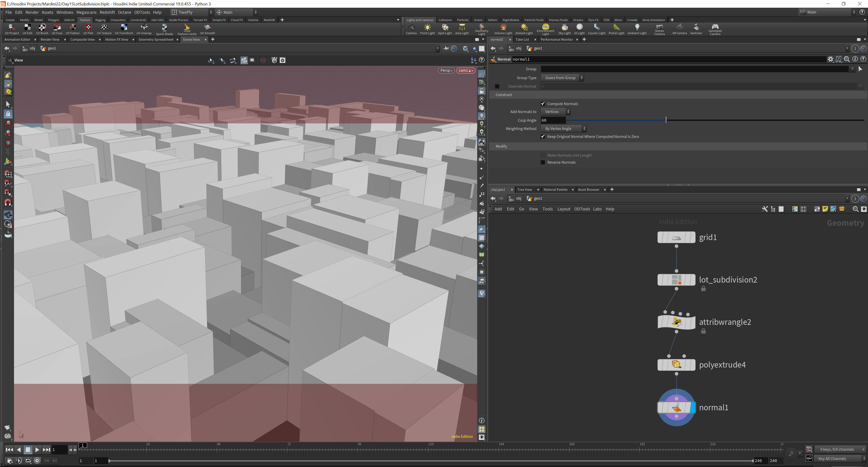Activate the UV Brush tool
Screen dimensions: 868x467
(42, 29)
